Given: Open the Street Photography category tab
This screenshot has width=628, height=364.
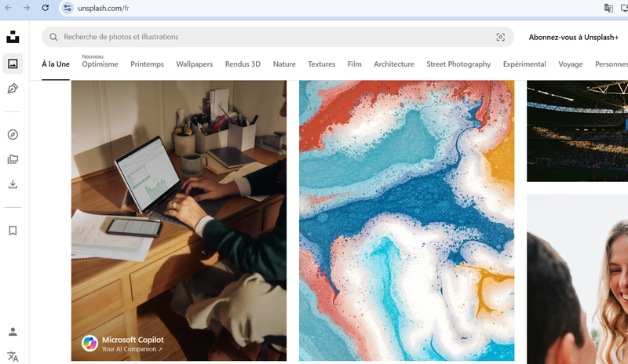Looking at the screenshot, I should [458, 64].
